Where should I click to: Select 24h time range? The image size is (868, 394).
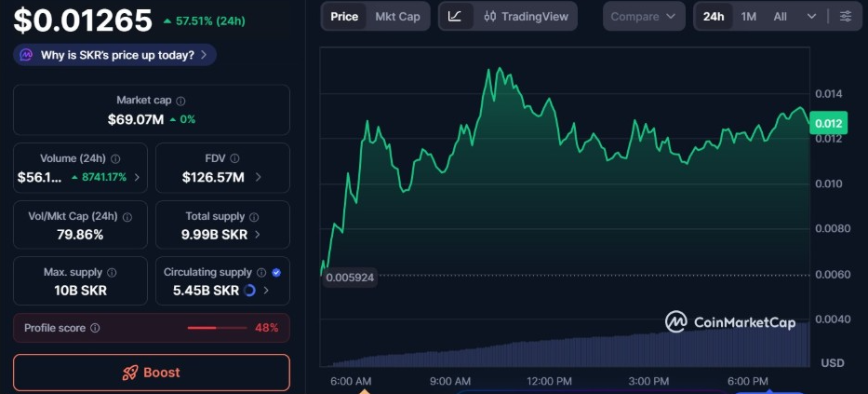(714, 17)
